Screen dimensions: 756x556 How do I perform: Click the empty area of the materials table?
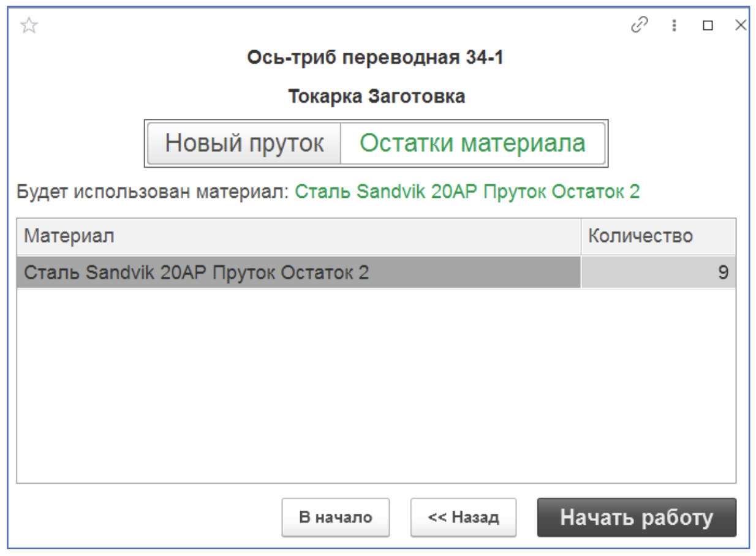(x=376, y=386)
